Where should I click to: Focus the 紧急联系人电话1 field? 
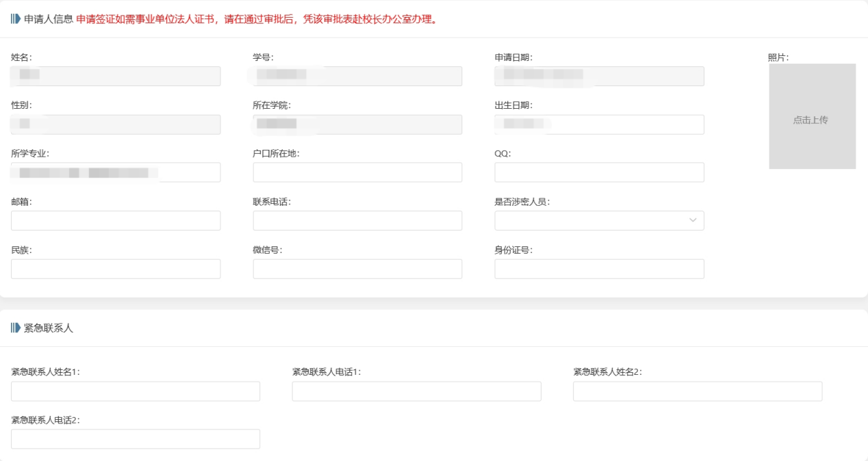(x=416, y=391)
